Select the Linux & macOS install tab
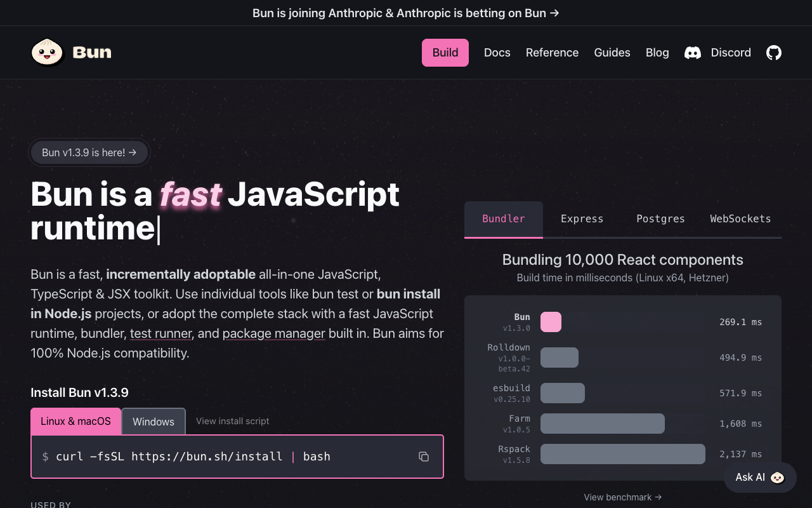 (75, 422)
